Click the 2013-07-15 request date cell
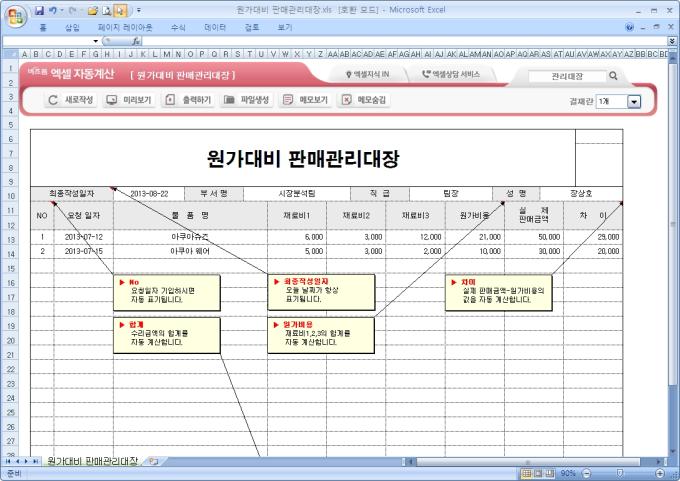The width and height of the screenshot is (680, 481). pos(84,251)
